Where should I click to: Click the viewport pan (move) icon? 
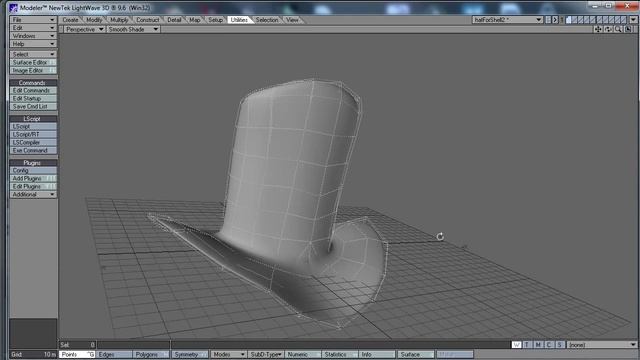(x=598, y=29)
